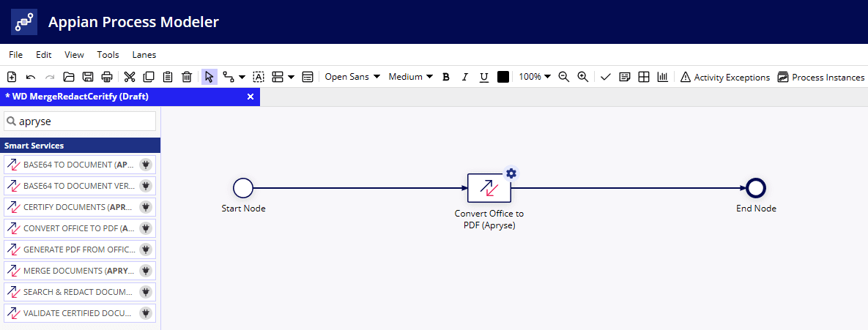Screen dimensions: 868x330
Task: Click the black font color swatch
Action: coord(503,77)
